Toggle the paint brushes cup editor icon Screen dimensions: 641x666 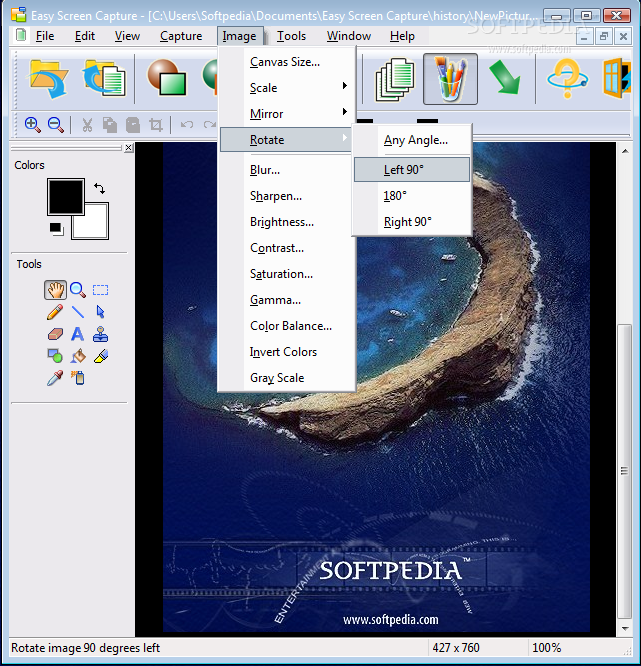[x=450, y=79]
